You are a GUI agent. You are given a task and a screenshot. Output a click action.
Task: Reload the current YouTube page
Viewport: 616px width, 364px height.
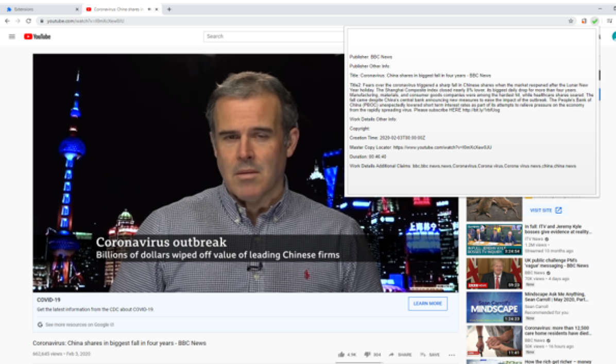pyautogui.click(x=28, y=21)
